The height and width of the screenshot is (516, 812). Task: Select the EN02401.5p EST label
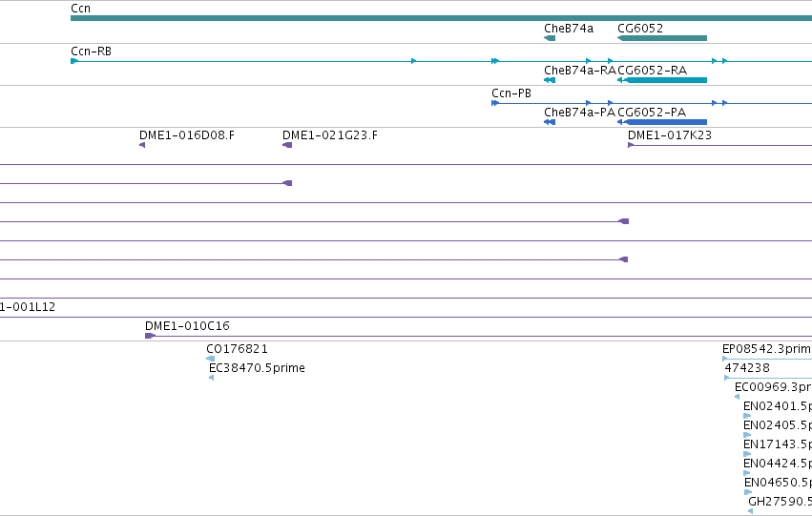click(778, 406)
